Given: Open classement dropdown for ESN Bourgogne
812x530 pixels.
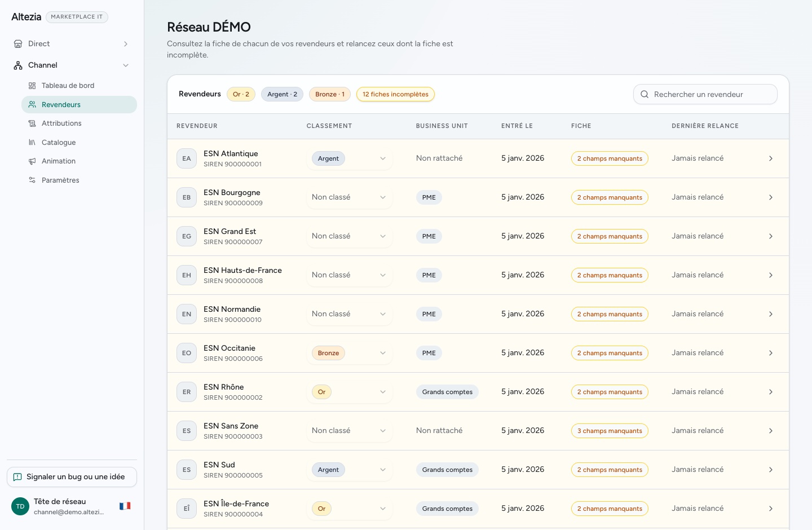Looking at the screenshot, I should (350, 197).
